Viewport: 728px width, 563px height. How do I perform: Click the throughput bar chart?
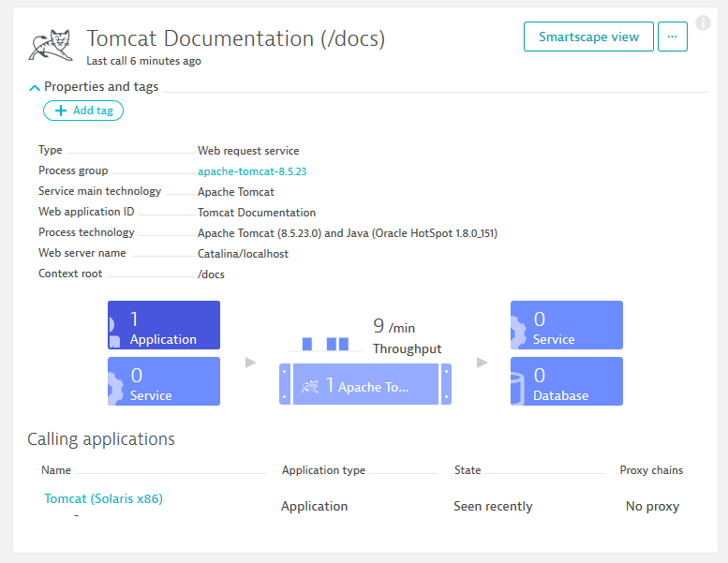(325, 344)
